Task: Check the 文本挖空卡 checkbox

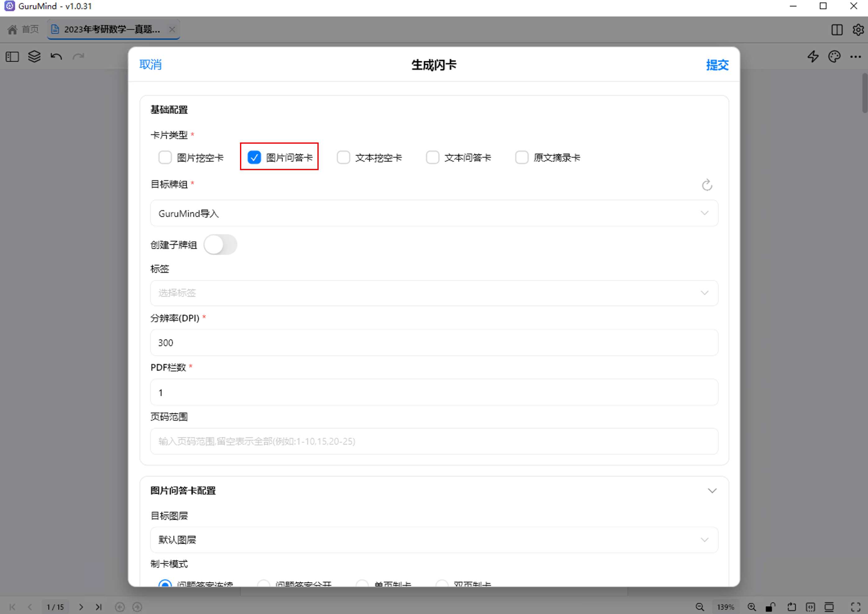Action: tap(343, 157)
